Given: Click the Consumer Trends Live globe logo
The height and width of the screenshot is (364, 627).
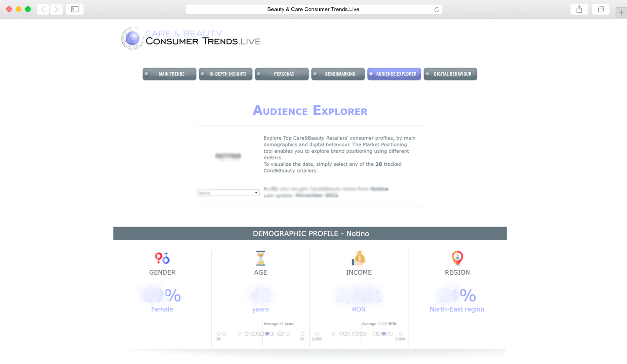Looking at the screenshot, I should coord(132,38).
